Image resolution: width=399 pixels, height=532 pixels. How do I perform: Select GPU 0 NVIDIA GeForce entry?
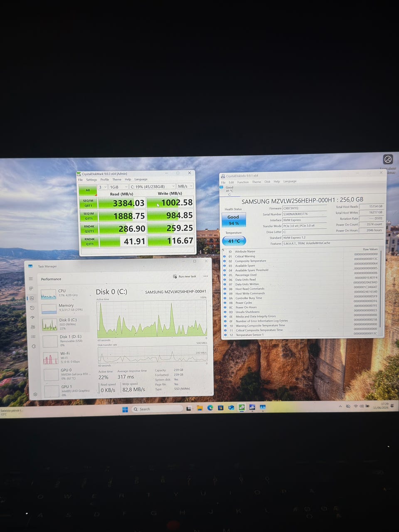pos(66,374)
